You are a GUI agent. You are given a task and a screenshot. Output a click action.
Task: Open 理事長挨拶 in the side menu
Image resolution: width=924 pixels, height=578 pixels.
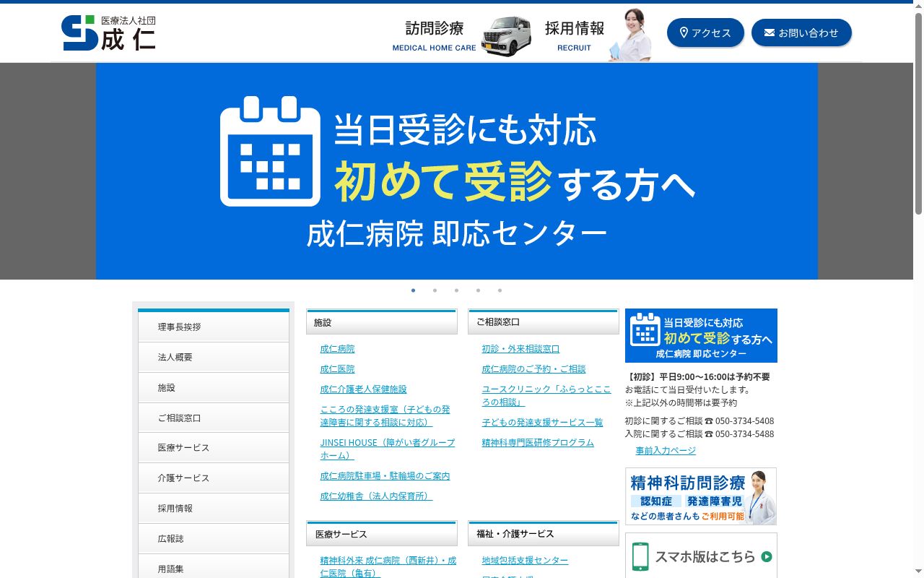click(x=214, y=327)
